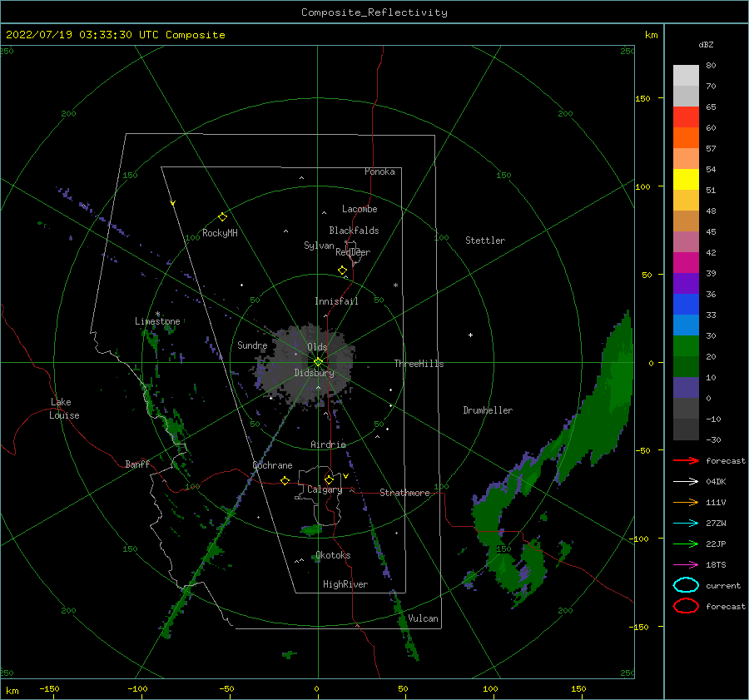Click the yellow diamond marker below RedDeer
The image size is (749, 700).
[x=343, y=271]
